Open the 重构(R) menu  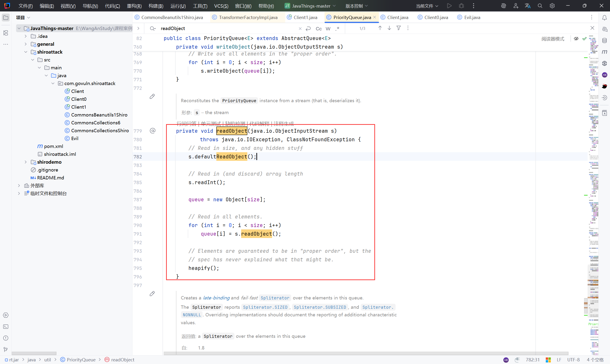click(134, 6)
